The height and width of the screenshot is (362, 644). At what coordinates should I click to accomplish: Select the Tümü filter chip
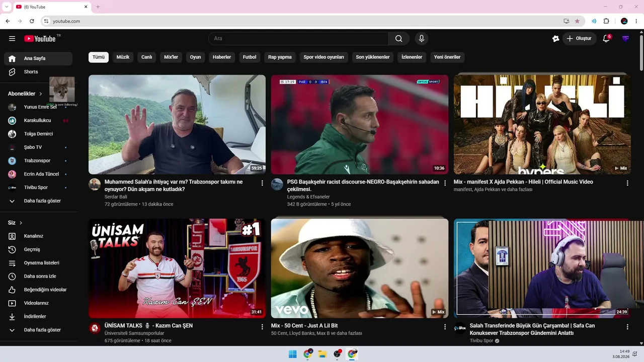pos(99,57)
